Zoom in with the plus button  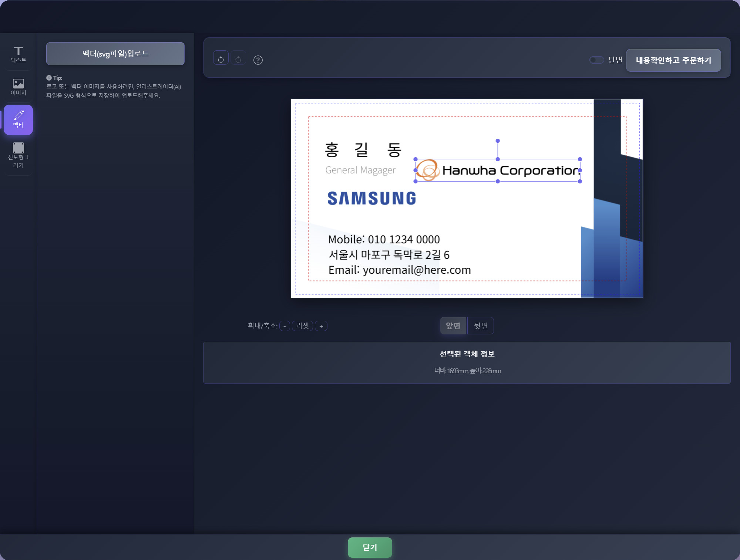[321, 326]
